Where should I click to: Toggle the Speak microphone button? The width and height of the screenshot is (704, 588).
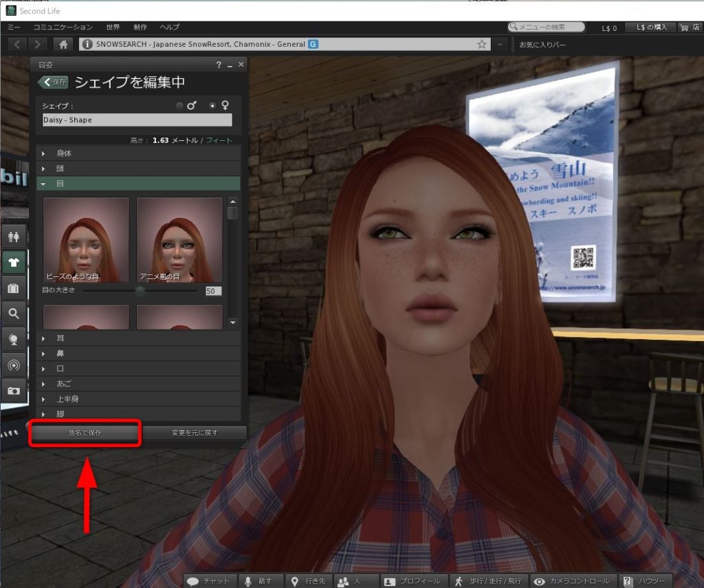261,581
